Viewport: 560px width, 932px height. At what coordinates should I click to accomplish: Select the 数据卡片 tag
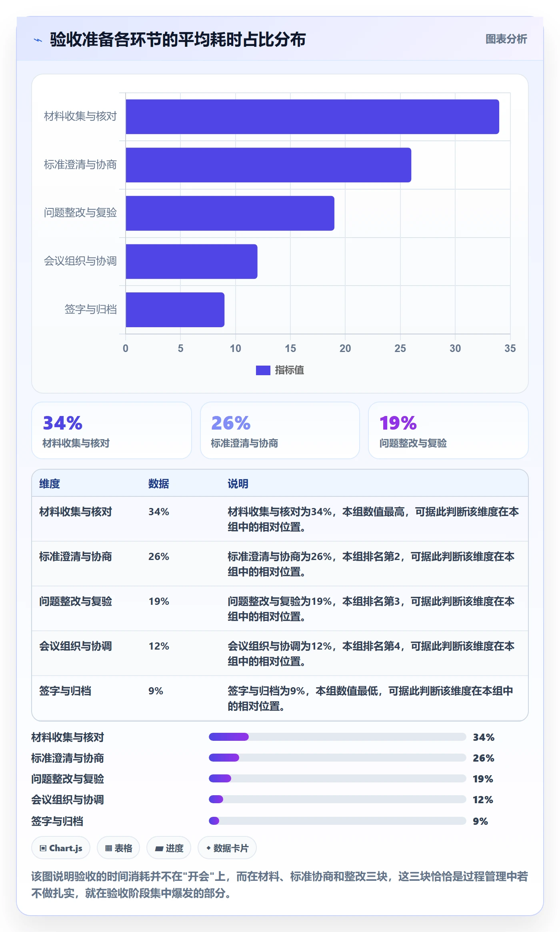point(227,848)
